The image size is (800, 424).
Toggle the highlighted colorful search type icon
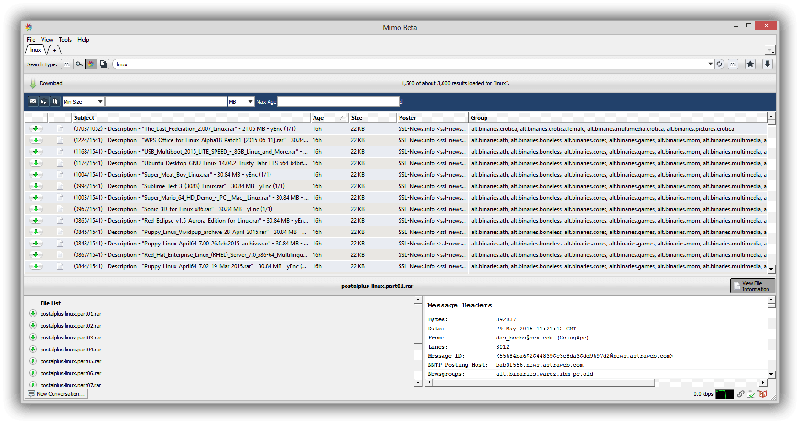tap(91, 64)
